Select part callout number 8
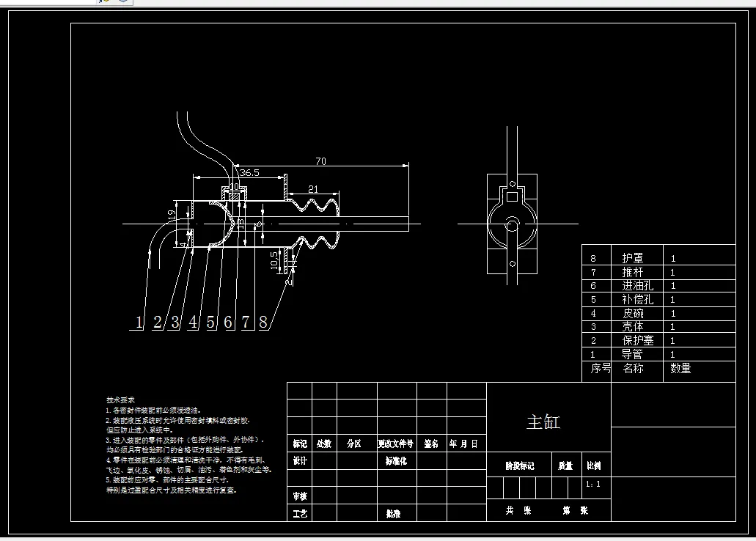 click(x=263, y=322)
